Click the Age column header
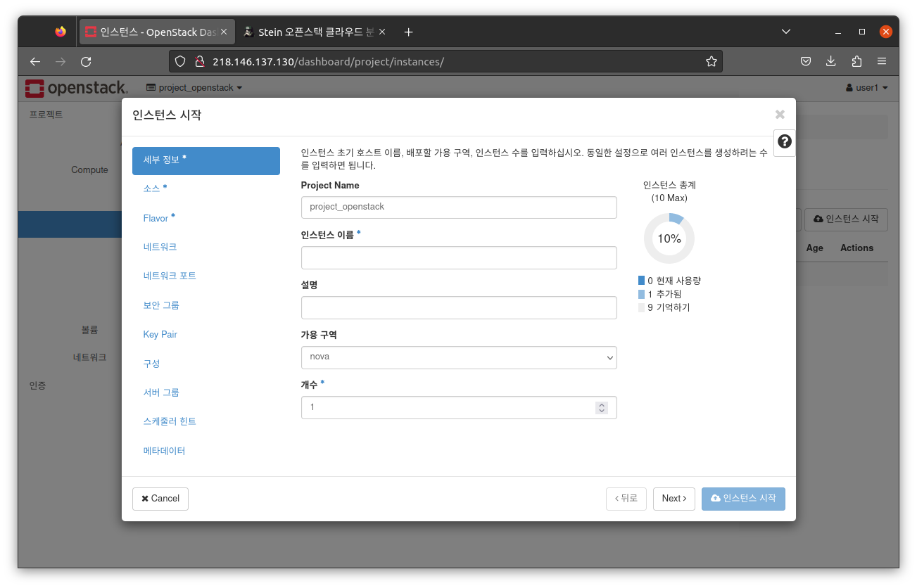This screenshot has height=588, width=917. tap(815, 248)
